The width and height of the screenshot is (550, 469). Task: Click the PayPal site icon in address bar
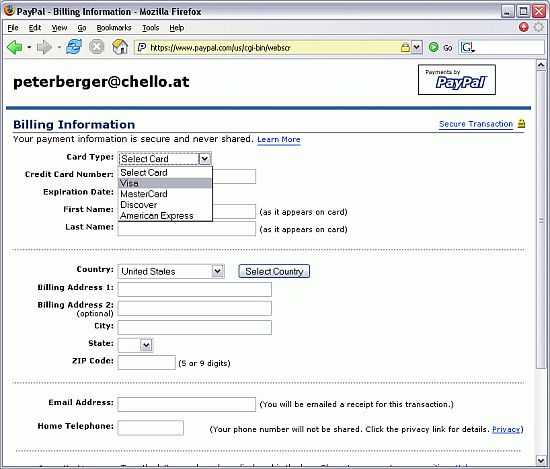tap(142, 47)
